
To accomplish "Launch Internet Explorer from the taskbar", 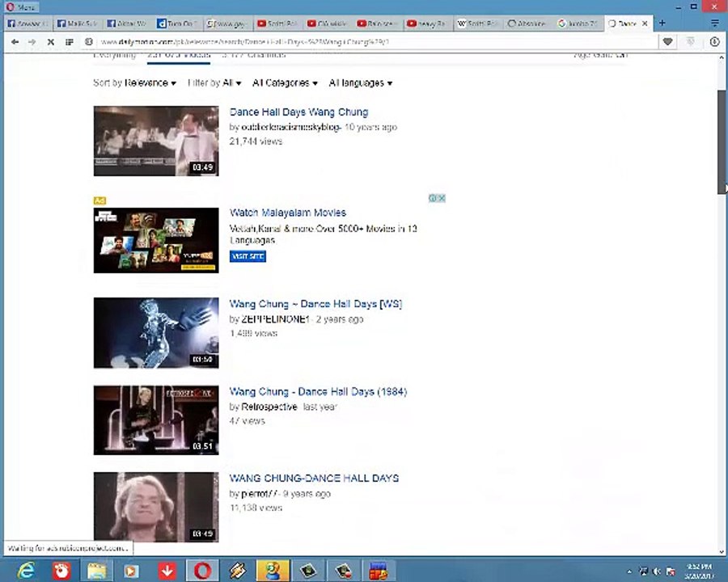I will [x=26, y=571].
